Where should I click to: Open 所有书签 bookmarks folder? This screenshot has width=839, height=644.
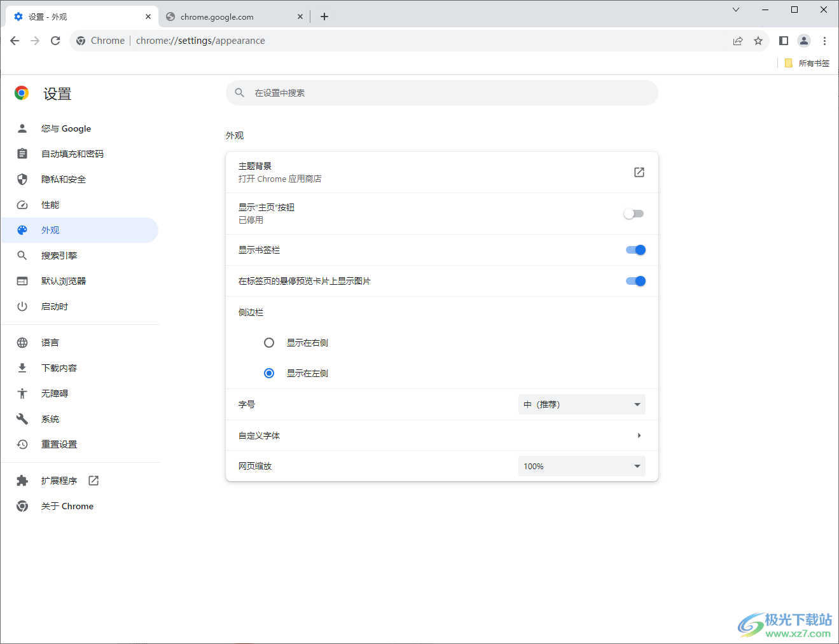point(807,63)
